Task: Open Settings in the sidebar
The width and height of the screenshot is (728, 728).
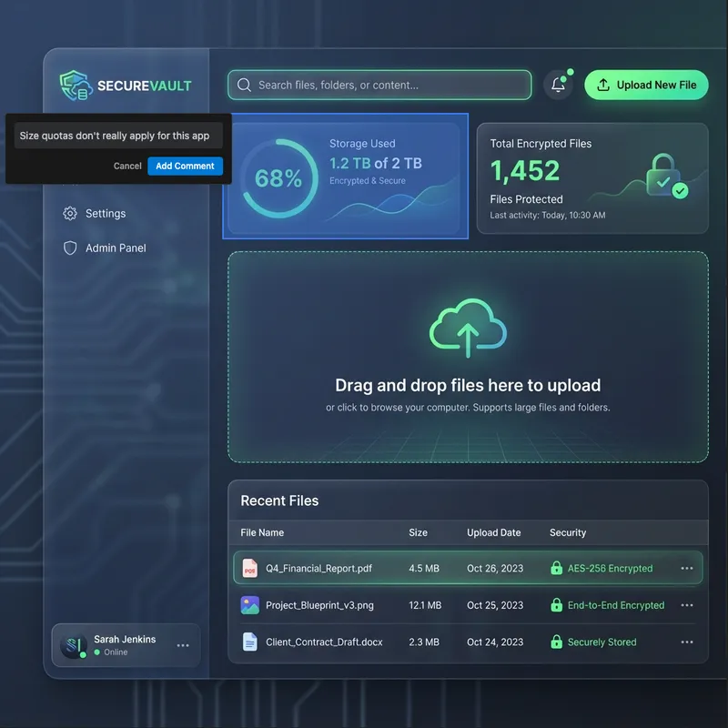Action: tap(106, 214)
